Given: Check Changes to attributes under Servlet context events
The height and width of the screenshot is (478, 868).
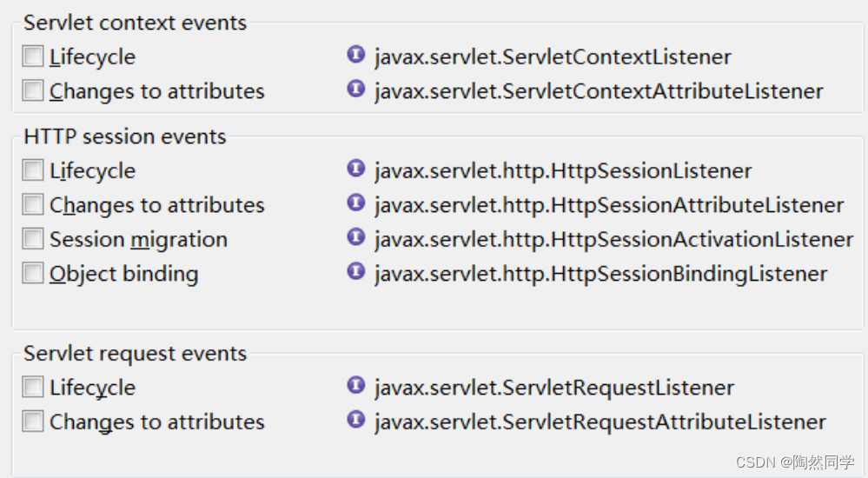Looking at the screenshot, I should coord(33,90).
